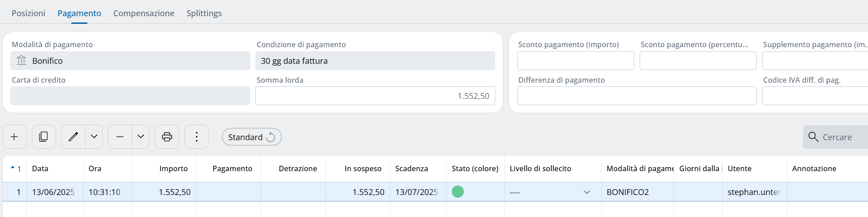
Task: Click the Sconto pagamento (importo) field
Action: [576, 61]
